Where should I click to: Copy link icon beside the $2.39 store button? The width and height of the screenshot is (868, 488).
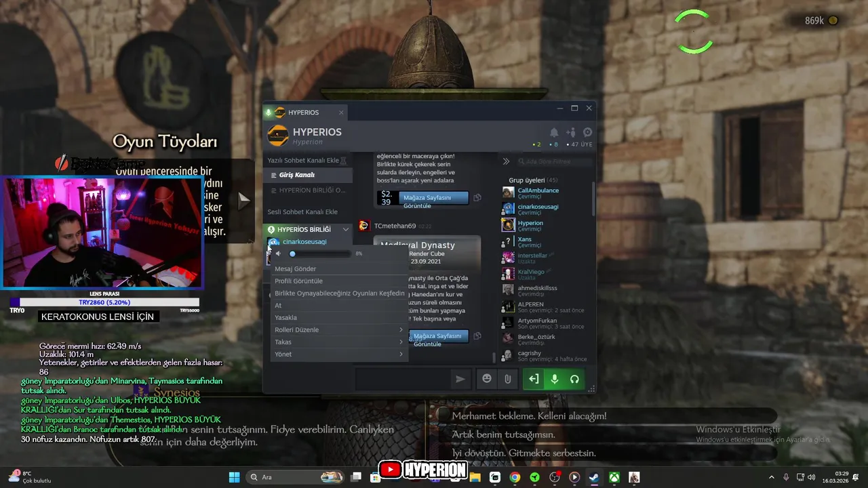[477, 198]
